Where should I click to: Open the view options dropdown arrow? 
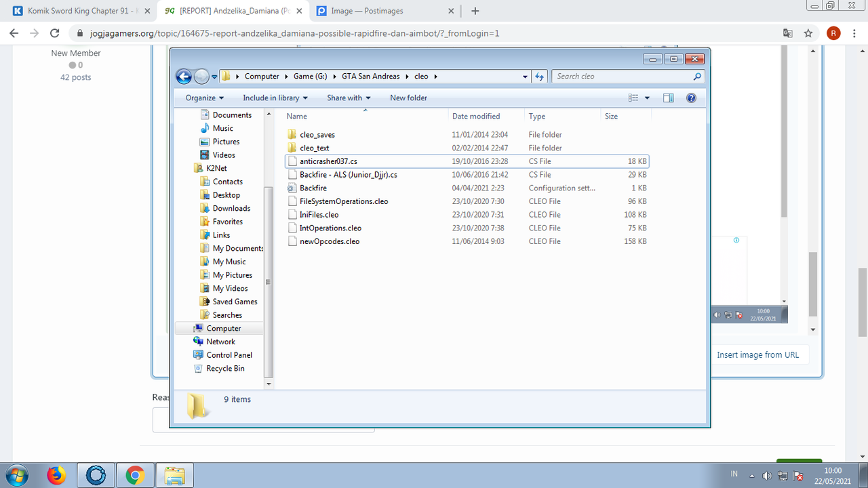coord(647,98)
